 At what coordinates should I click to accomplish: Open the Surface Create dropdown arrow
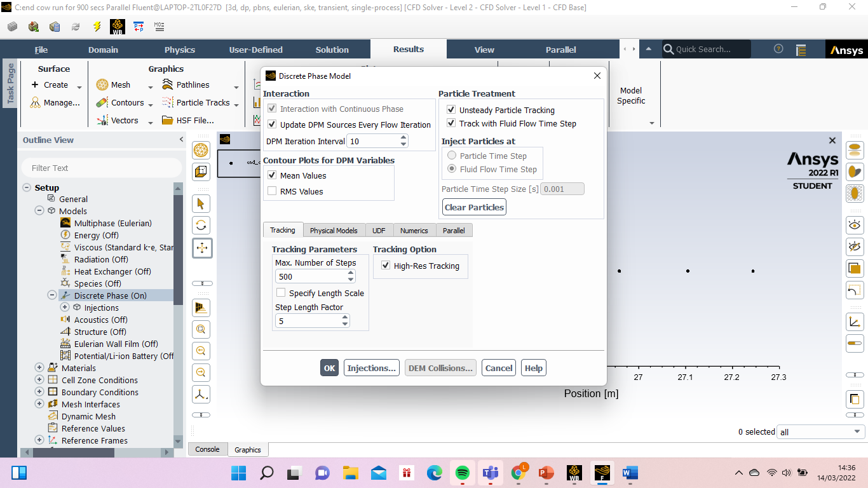[x=79, y=87]
